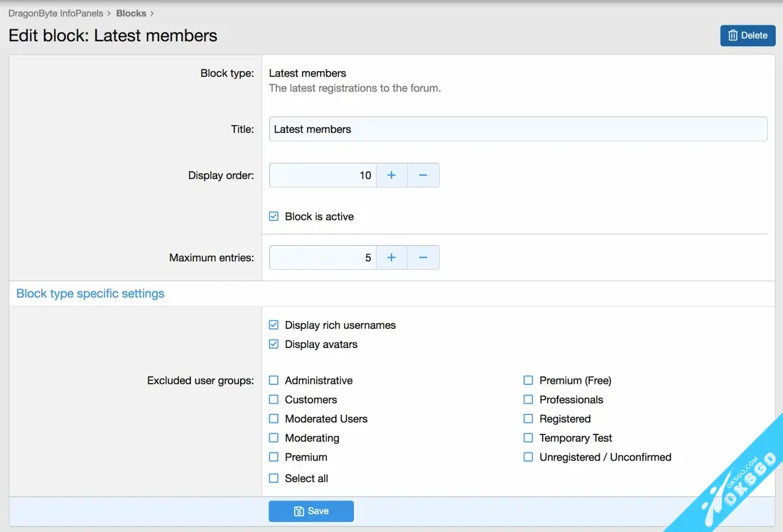The width and height of the screenshot is (783, 532).
Task: Open DragonByte InfoPanels breadcrumb link
Action: tap(55, 13)
